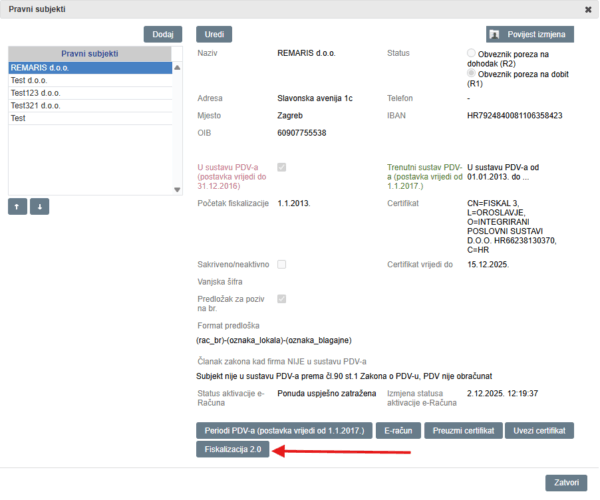Open Fiskalizacija 2.0 settings

click(233, 449)
